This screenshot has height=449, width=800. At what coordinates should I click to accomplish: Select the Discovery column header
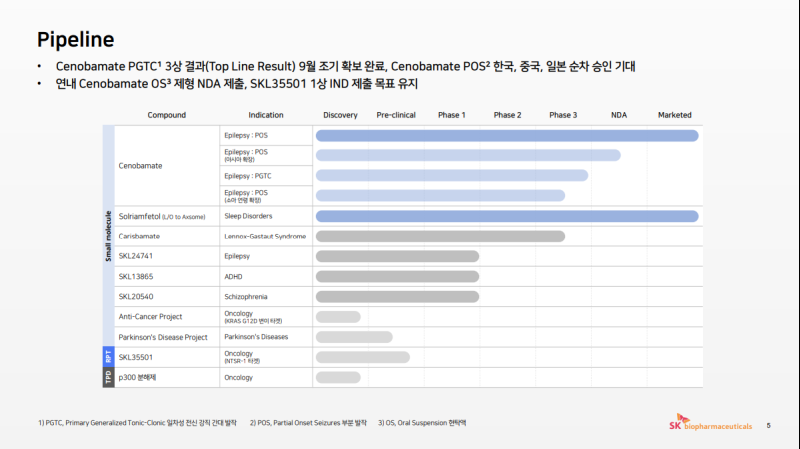(x=340, y=115)
